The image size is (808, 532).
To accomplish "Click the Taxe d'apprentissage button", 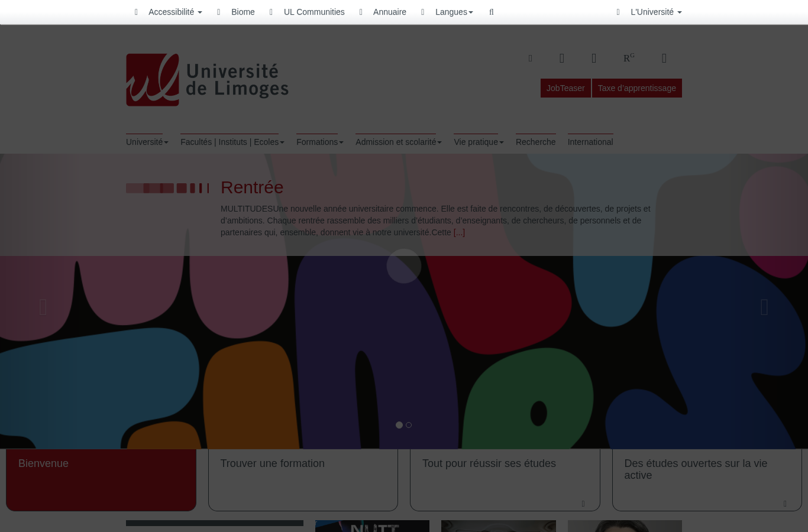I will 637,88.
